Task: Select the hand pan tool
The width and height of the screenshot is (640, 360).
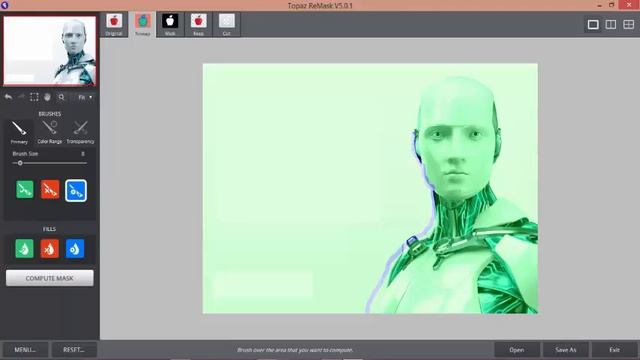Action: pyautogui.click(x=47, y=97)
